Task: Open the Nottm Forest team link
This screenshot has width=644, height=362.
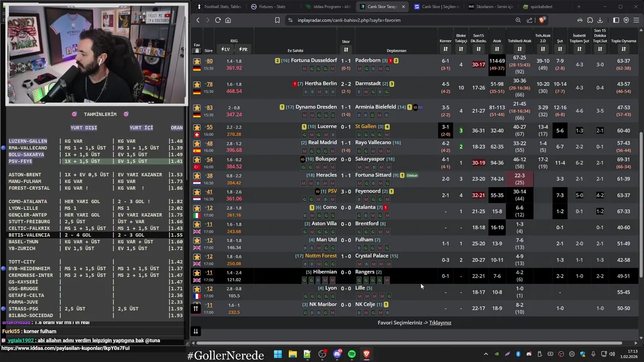Action: pos(321,256)
